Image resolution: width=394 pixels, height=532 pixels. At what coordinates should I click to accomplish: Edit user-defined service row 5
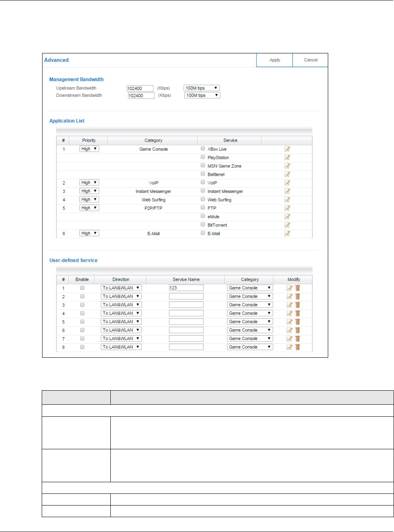tap(290, 322)
